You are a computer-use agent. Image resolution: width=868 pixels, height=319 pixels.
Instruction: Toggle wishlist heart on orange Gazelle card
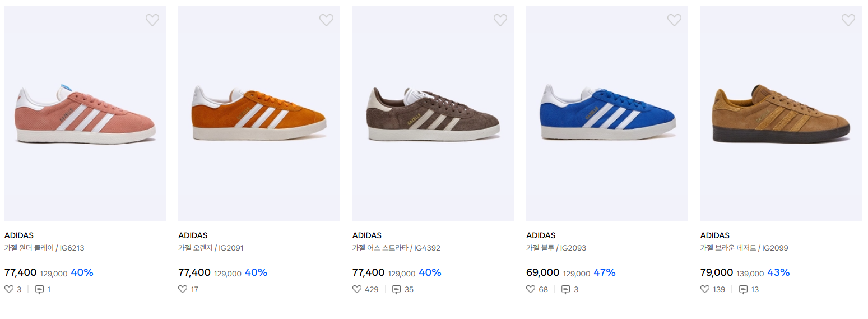coord(326,20)
